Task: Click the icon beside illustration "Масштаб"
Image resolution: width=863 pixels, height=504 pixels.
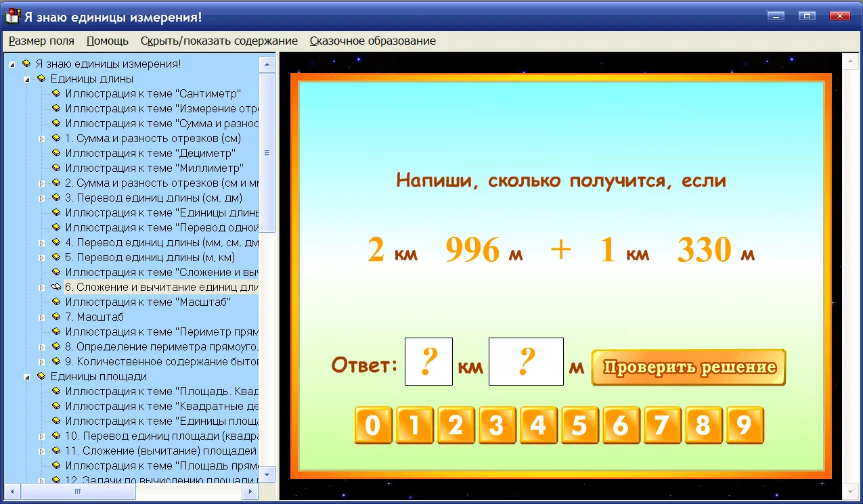Action: [x=56, y=302]
